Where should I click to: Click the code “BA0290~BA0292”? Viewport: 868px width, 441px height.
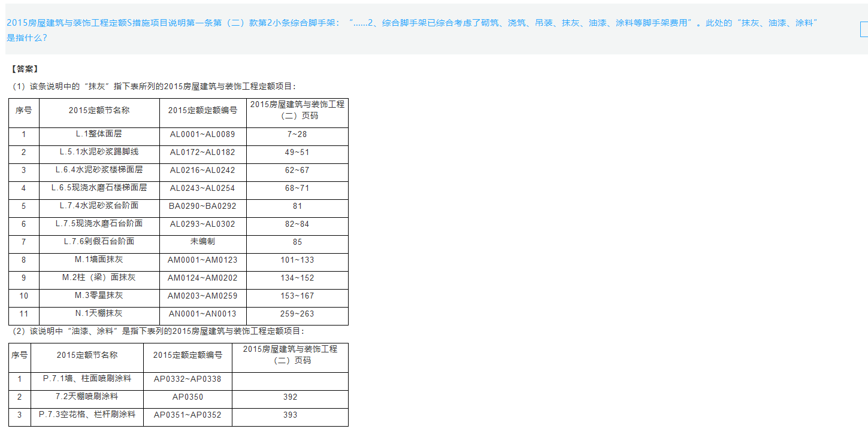202,206
